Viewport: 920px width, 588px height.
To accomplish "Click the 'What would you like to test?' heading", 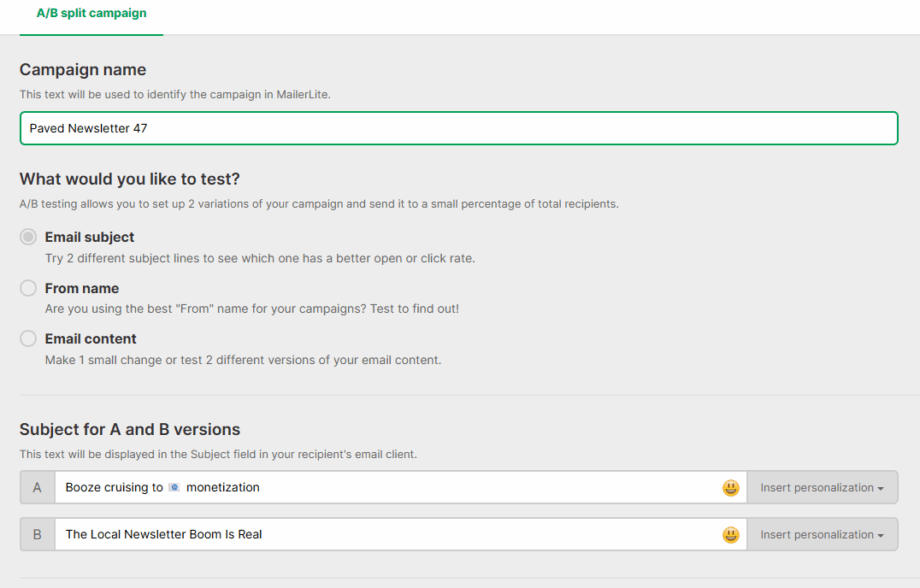I will tap(130, 179).
